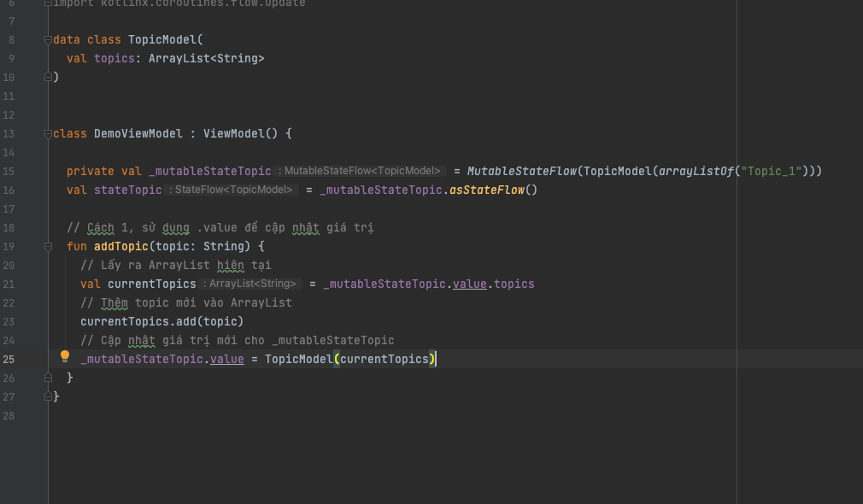Click the addTopic function name
Image resolution: width=863 pixels, height=504 pixels.
(120, 247)
